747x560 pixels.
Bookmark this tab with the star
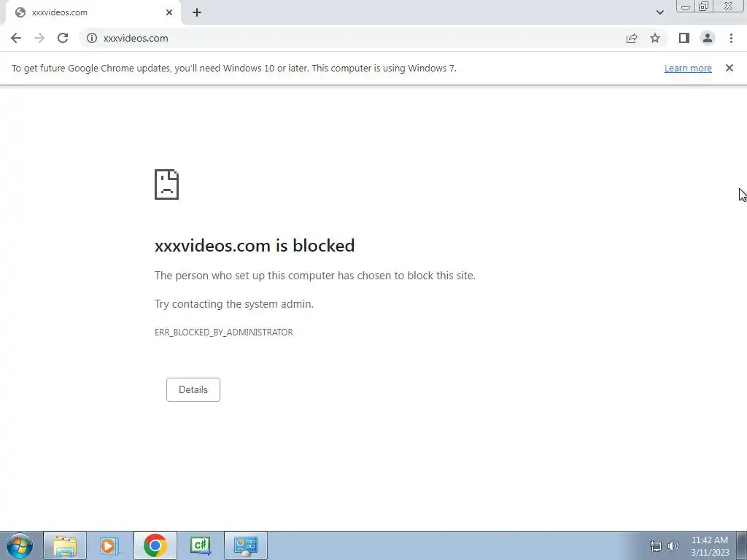[655, 38]
